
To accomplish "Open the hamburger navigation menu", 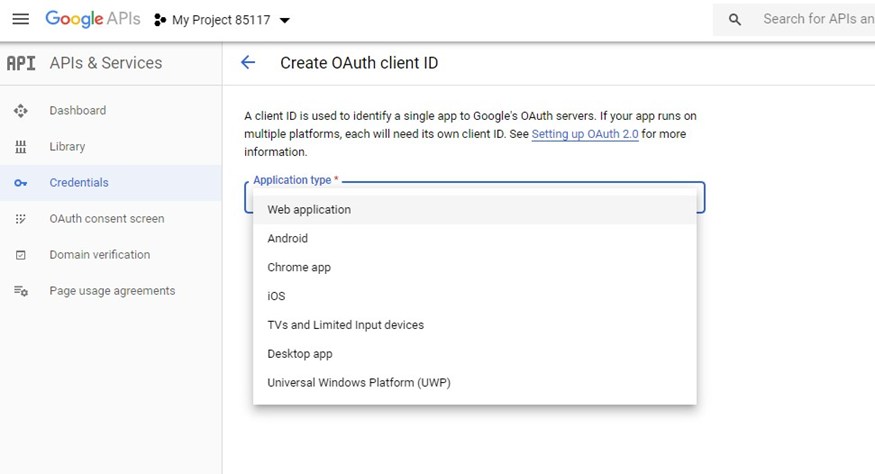I will tap(20, 20).
